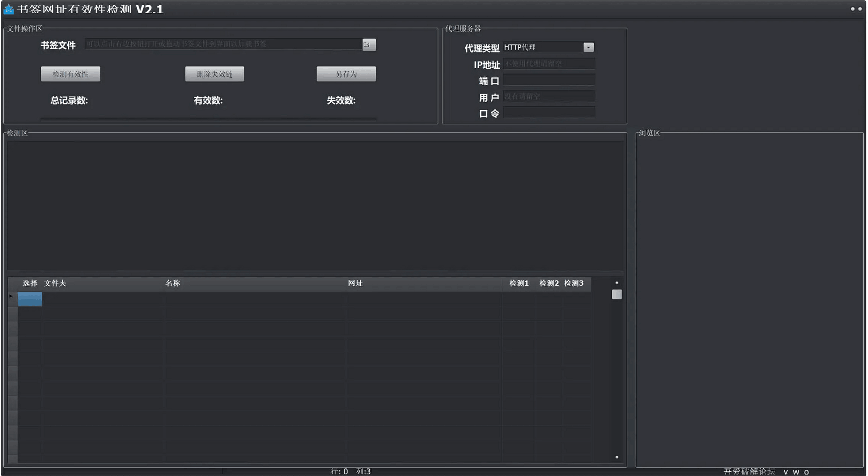The height and width of the screenshot is (476, 868).
Task: Open the 代理类型 proxy type dropdown
Action: (589, 47)
